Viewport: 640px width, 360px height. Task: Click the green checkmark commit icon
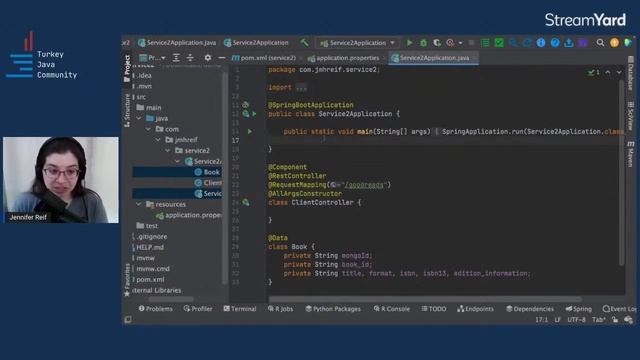(x=499, y=42)
